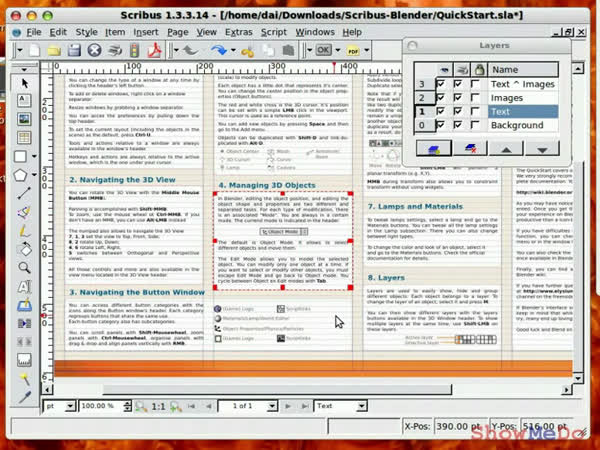Expand the tools palette handle arrow
The height and width of the screenshot is (450, 600).
click(x=24, y=70)
